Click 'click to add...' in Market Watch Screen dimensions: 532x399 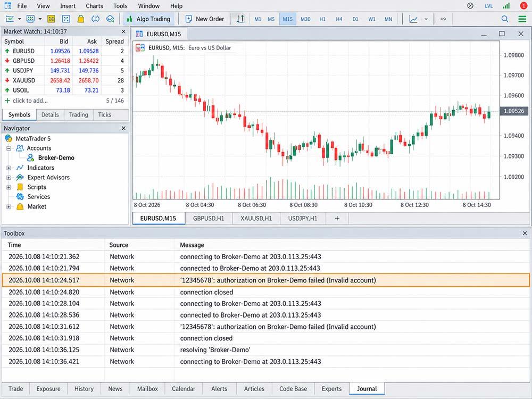pos(30,101)
